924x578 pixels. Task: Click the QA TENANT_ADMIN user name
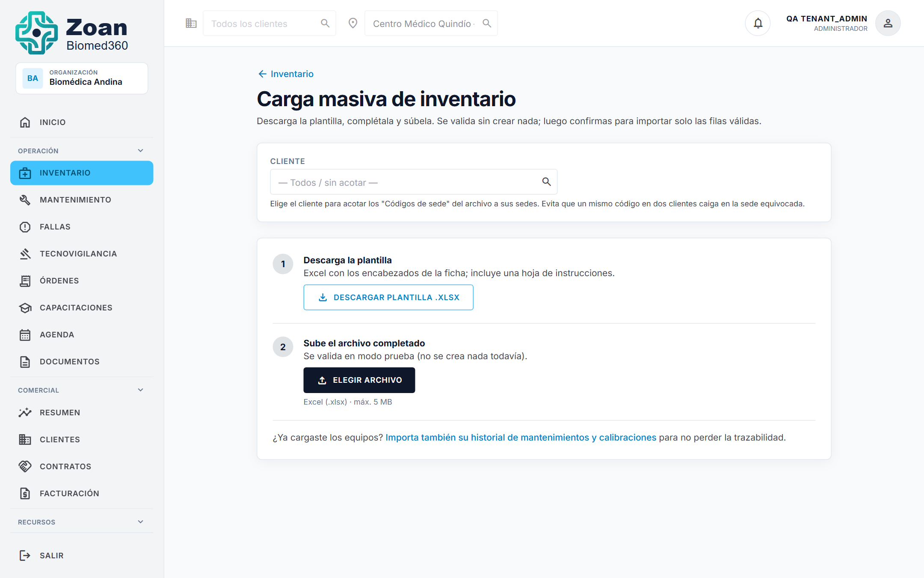point(826,18)
